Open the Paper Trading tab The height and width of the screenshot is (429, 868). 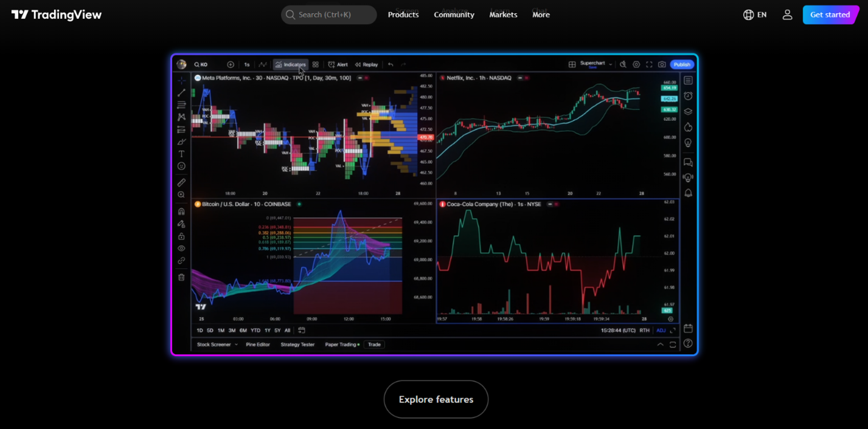(342, 345)
